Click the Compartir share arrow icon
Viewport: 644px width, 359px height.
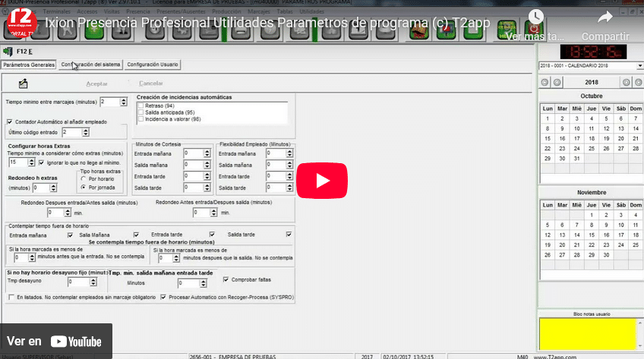pyautogui.click(x=605, y=17)
